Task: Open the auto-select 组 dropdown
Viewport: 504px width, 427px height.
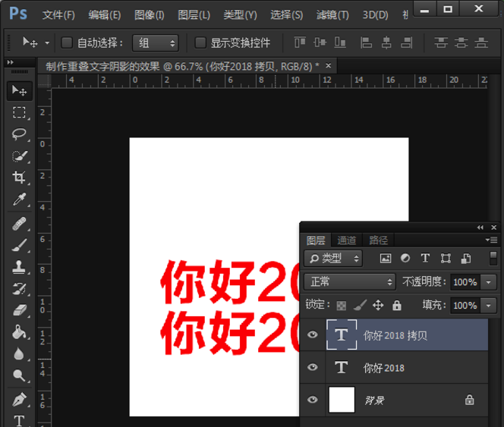Action: [x=155, y=42]
